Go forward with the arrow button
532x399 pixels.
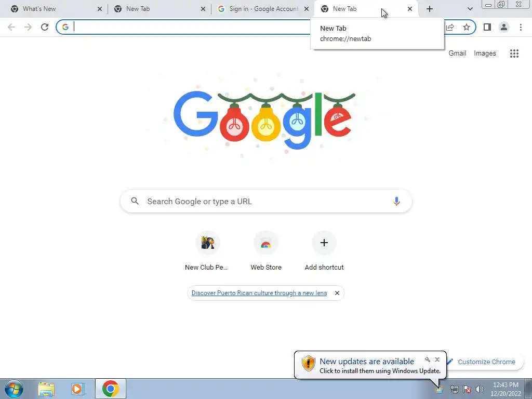tap(28, 27)
